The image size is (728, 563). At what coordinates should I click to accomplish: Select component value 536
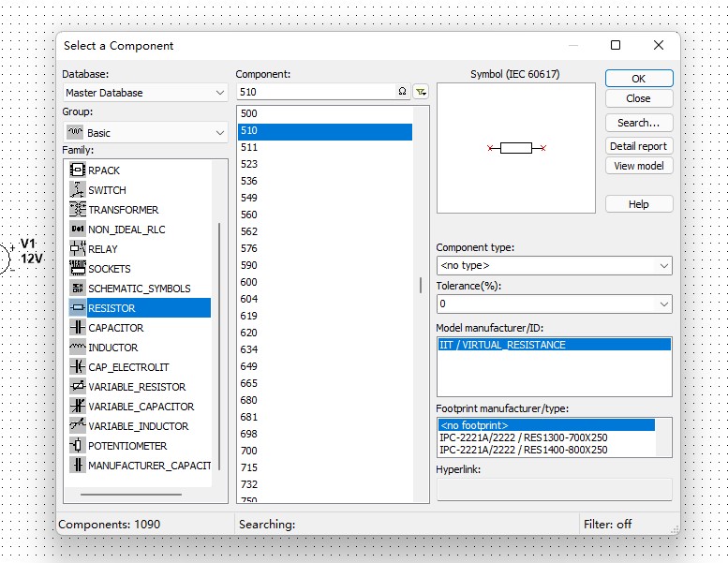point(324,181)
